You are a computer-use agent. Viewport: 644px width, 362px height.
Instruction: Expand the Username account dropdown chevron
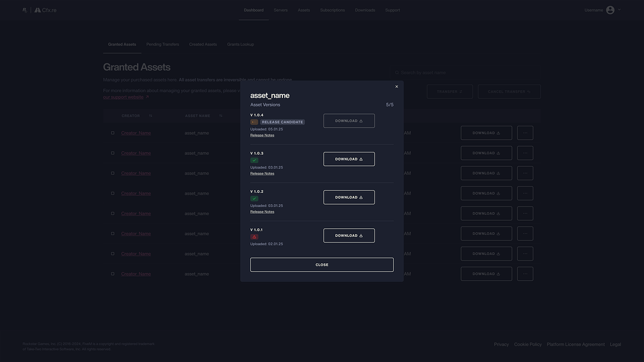coord(619,10)
